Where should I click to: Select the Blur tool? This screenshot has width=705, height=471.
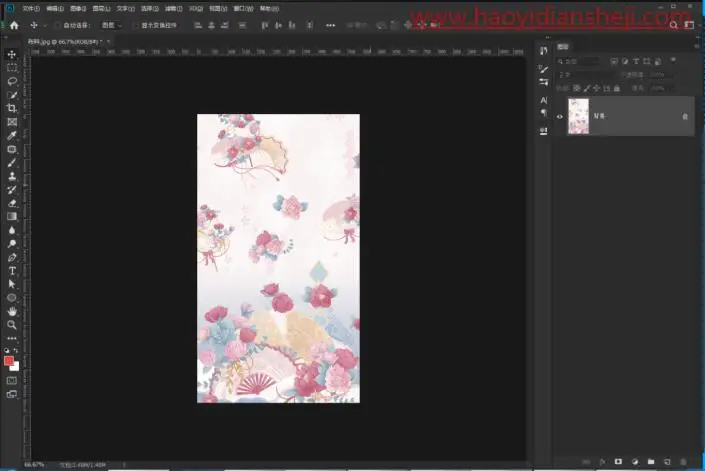(x=12, y=230)
